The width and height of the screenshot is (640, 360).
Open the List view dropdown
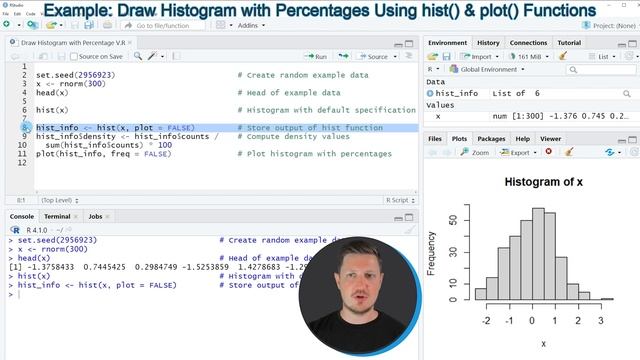[602, 56]
